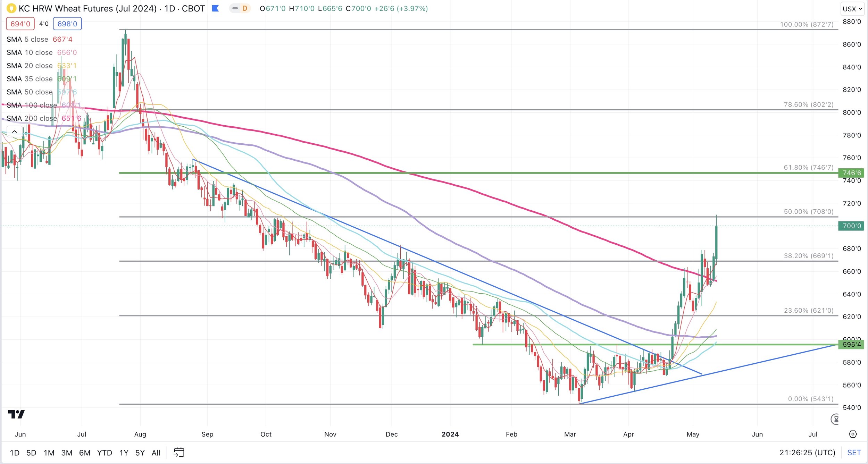Click the TradingView logo
This screenshot has height=464, width=868.
pos(16,414)
